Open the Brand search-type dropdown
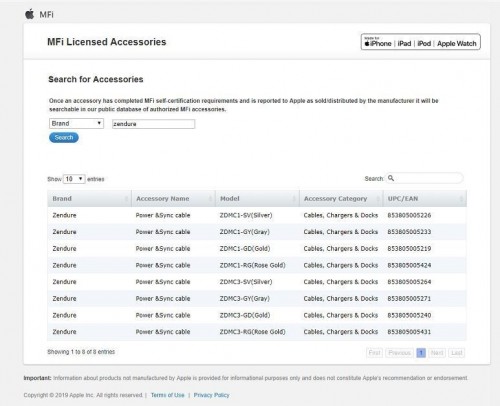 (x=76, y=123)
